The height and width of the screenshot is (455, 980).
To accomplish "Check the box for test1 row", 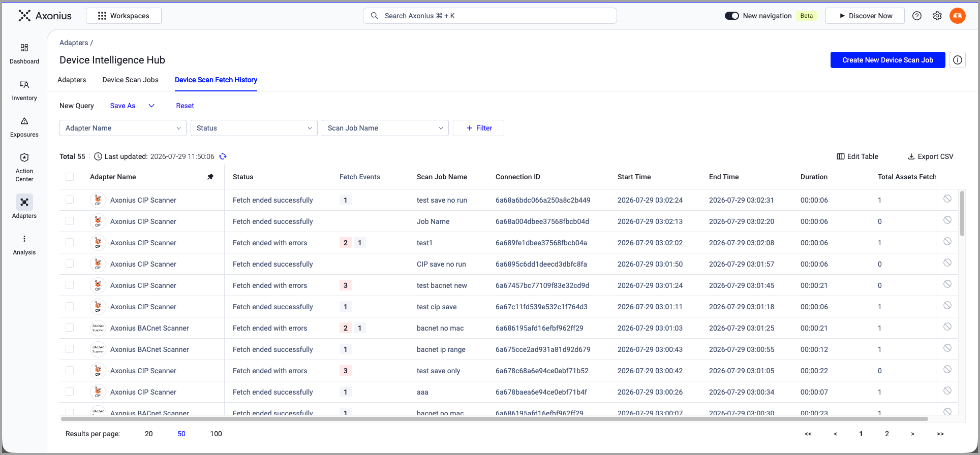I will click(x=70, y=242).
